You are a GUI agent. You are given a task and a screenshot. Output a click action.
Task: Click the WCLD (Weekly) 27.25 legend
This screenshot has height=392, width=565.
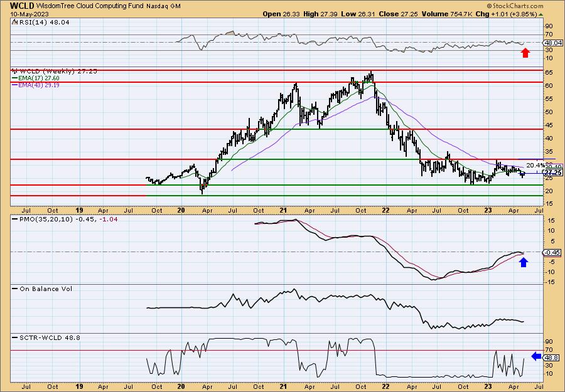(x=55, y=72)
